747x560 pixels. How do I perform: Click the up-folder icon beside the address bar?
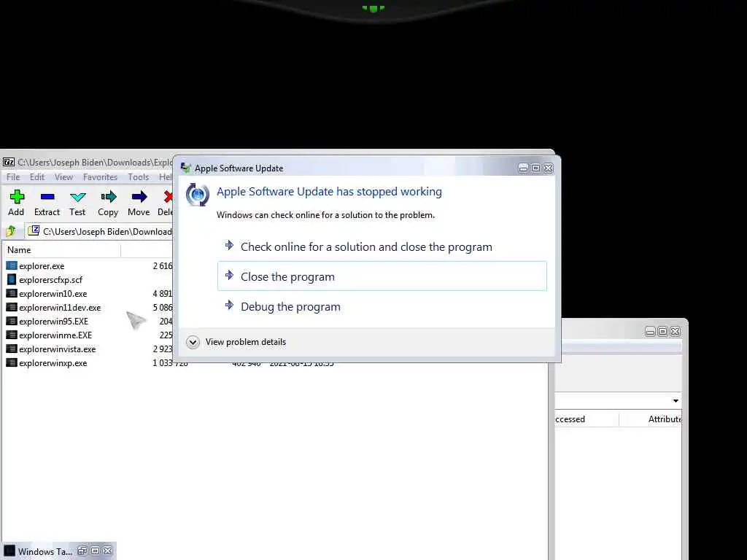[x=11, y=231]
